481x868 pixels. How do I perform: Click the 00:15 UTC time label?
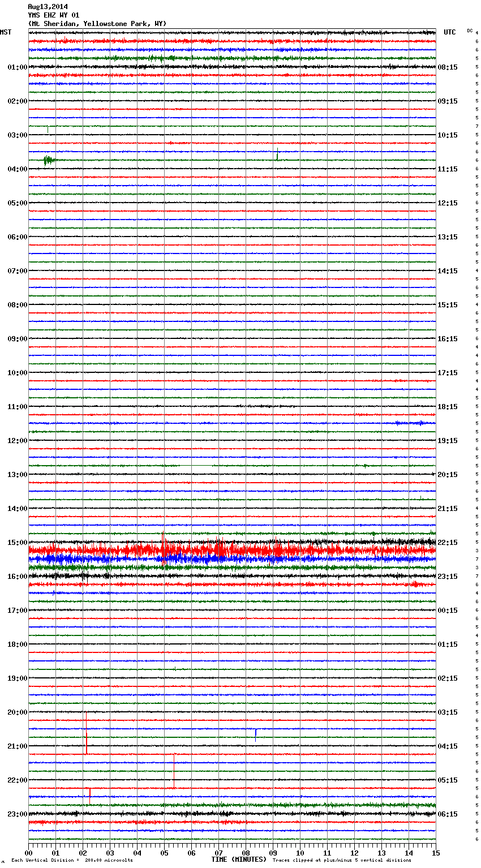(448, 611)
